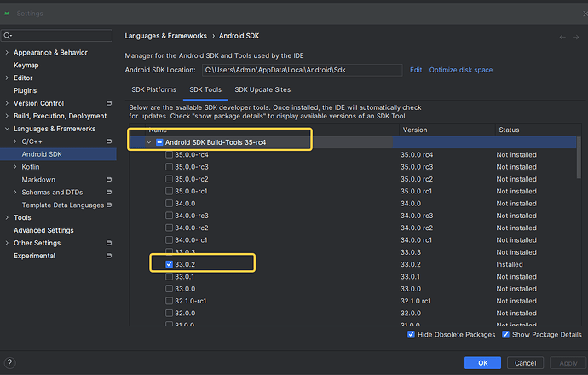Click the Cancel button
588x375 pixels.
[525, 362]
